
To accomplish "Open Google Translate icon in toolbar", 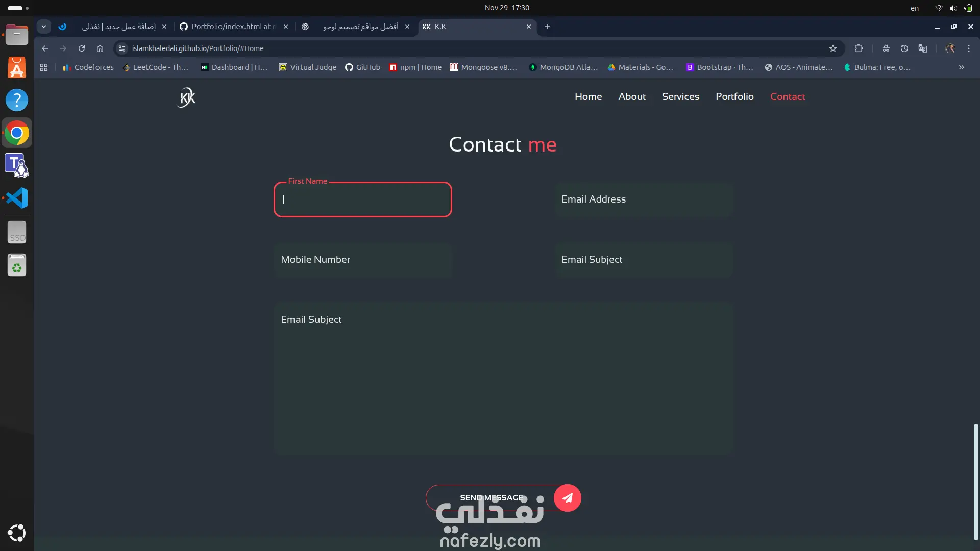I will (923, 48).
